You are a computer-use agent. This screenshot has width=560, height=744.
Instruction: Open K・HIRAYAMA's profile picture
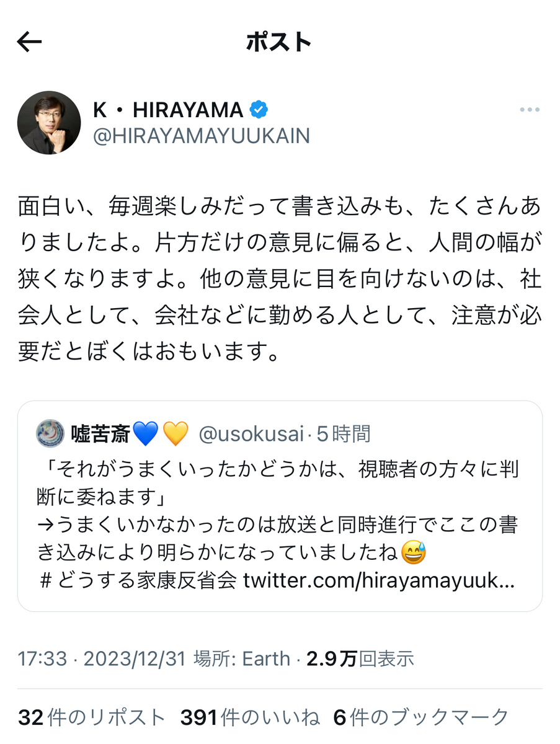pyautogui.click(x=49, y=123)
